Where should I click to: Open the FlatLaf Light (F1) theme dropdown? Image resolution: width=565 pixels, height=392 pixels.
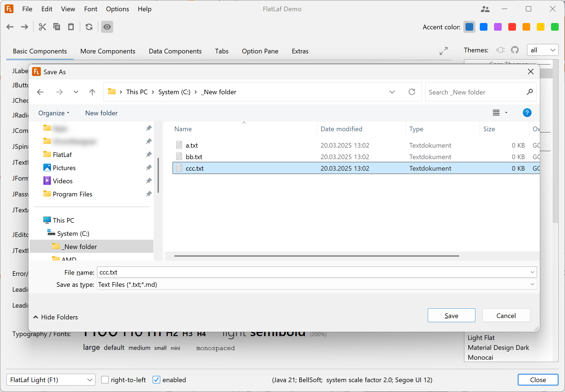pyautogui.click(x=51, y=380)
